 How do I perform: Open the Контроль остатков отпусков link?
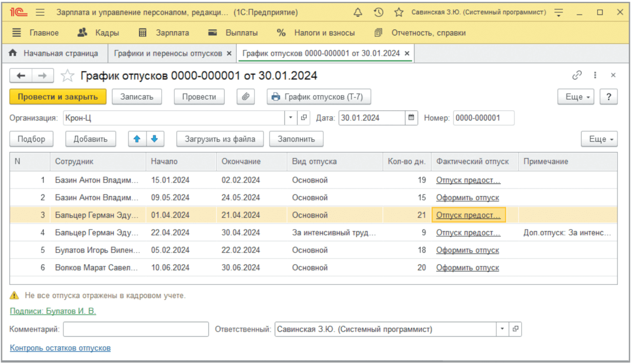click(60, 347)
